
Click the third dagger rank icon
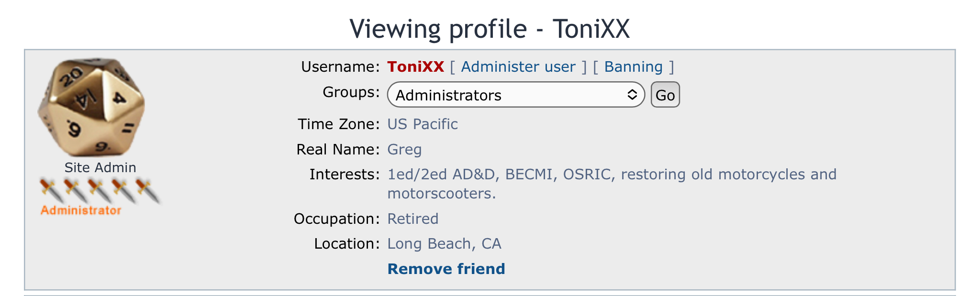(100, 190)
